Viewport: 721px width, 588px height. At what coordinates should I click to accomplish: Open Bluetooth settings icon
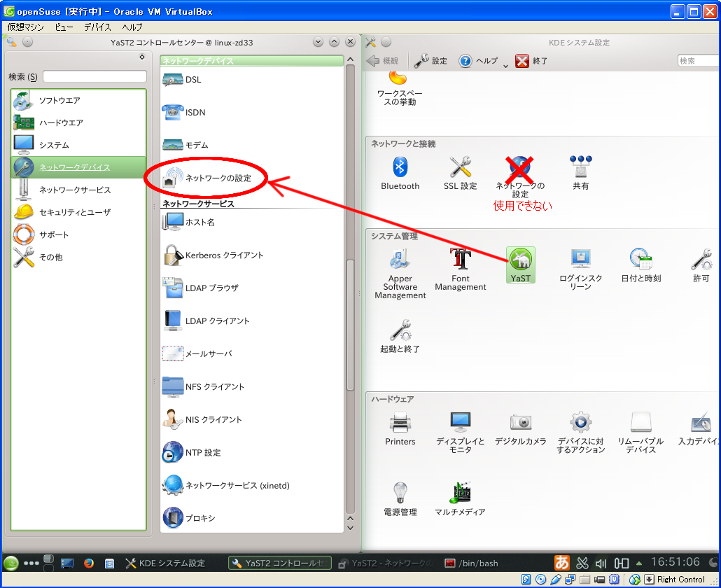coord(400,173)
